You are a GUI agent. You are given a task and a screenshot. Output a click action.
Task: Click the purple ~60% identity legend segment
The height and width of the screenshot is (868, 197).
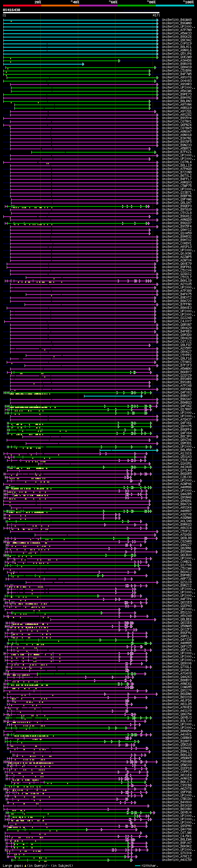99,6
